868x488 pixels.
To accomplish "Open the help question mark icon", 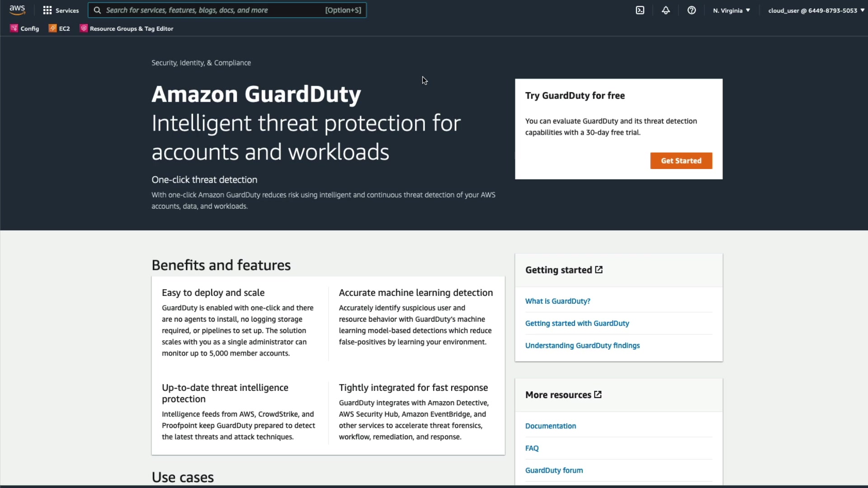I will [691, 10].
